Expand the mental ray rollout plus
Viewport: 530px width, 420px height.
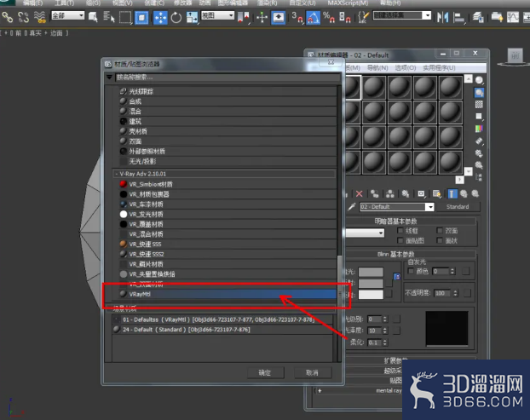pos(320,390)
